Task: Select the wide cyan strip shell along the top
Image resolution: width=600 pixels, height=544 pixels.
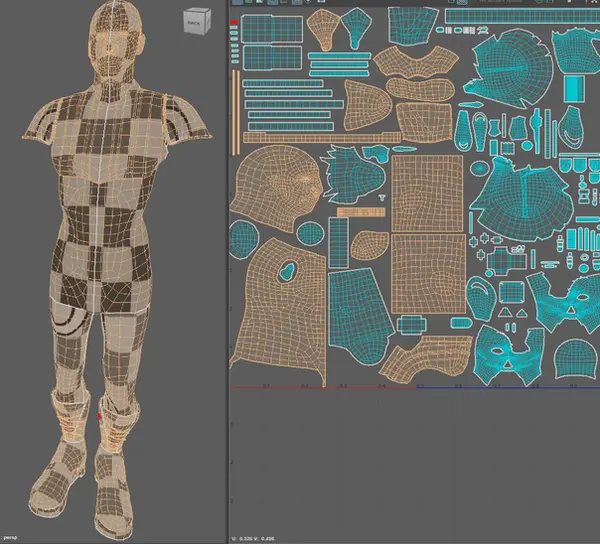Action: (522, 16)
